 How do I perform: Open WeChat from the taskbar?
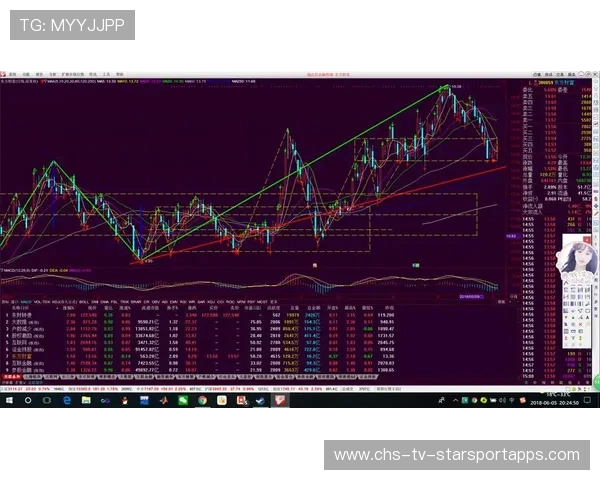coord(183,400)
